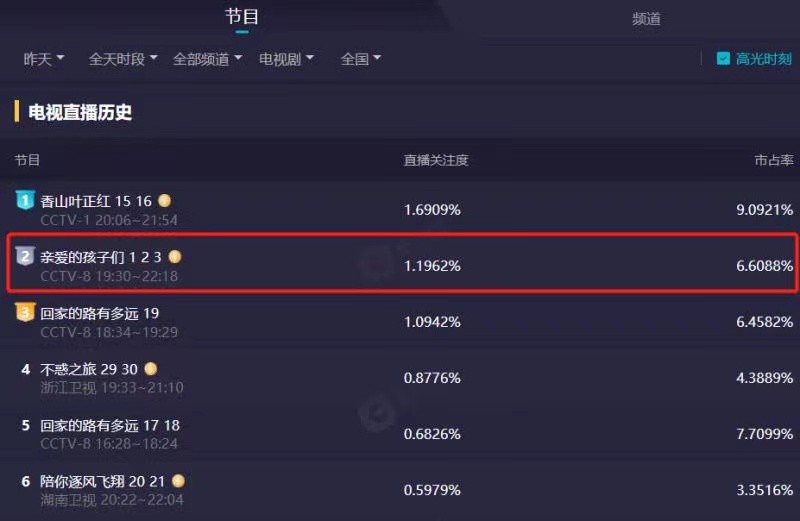Click gold coin icon beside 陪你逐风飞翔

[178, 481]
